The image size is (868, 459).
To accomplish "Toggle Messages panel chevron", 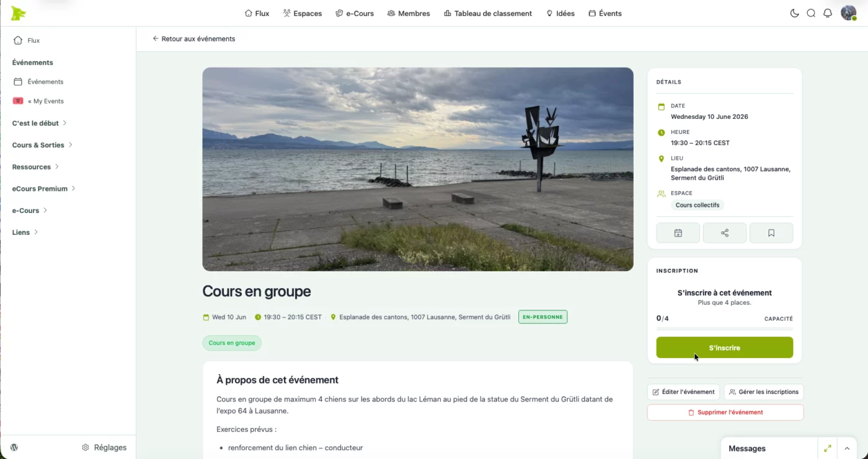I will coord(847,448).
